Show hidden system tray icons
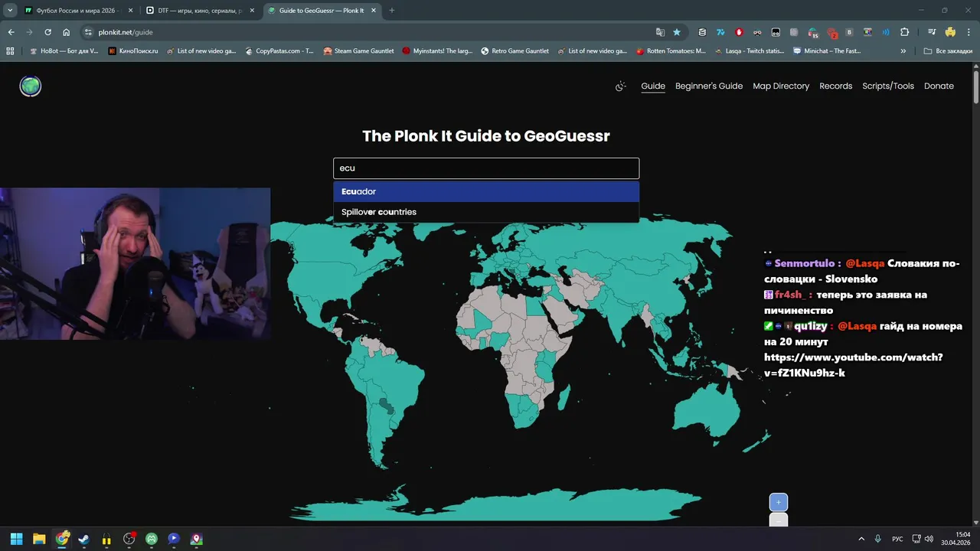Viewport: 980px width, 551px height. (x=861, y=539)
